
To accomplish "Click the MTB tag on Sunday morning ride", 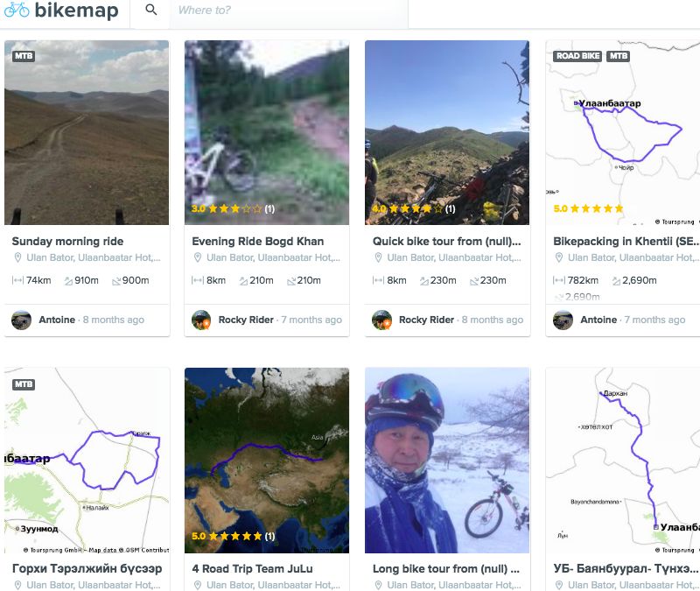I will (24, 56).
